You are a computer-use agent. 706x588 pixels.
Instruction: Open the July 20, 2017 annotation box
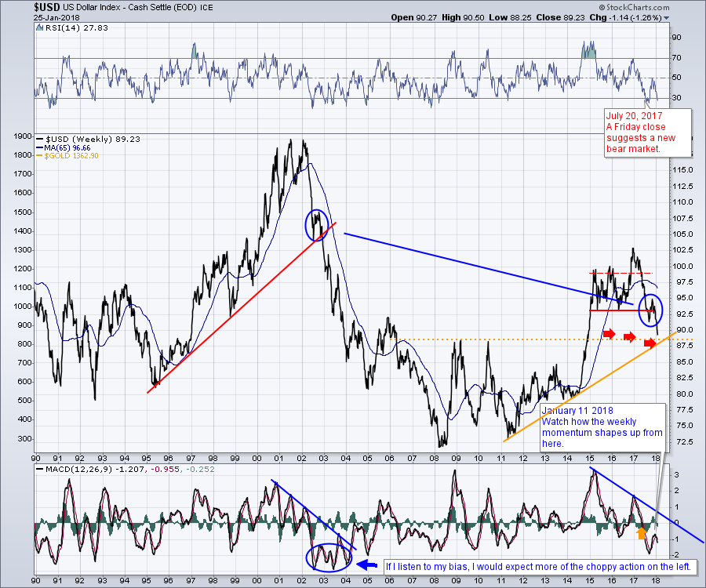[646, 132]
